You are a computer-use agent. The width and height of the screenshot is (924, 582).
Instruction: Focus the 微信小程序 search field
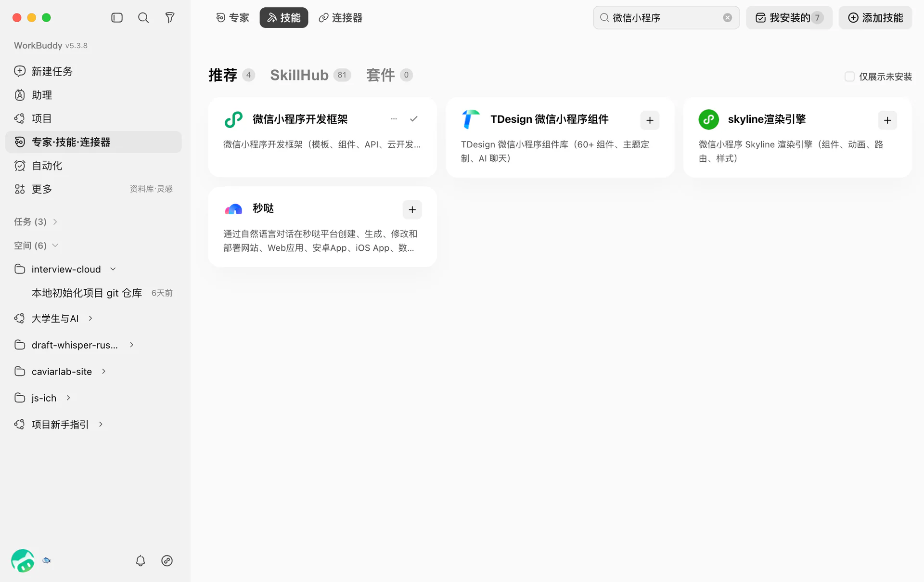coord(666,18)
